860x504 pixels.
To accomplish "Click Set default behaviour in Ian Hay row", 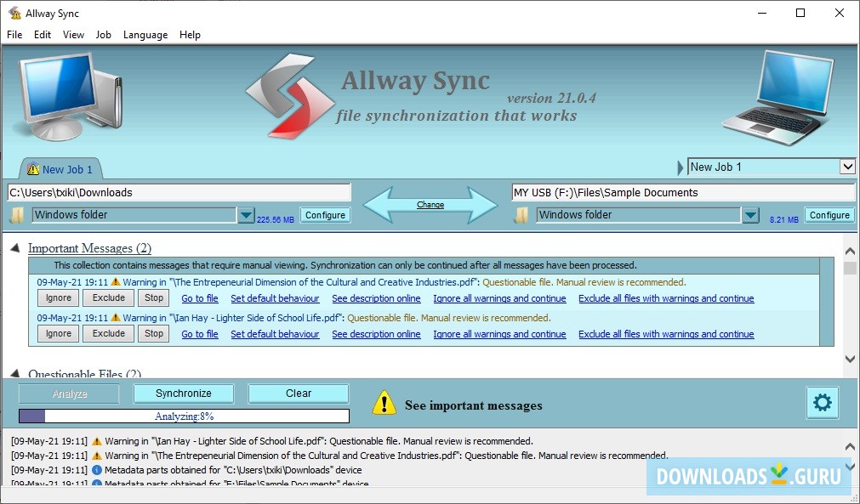I will click(x=275, y=334).
